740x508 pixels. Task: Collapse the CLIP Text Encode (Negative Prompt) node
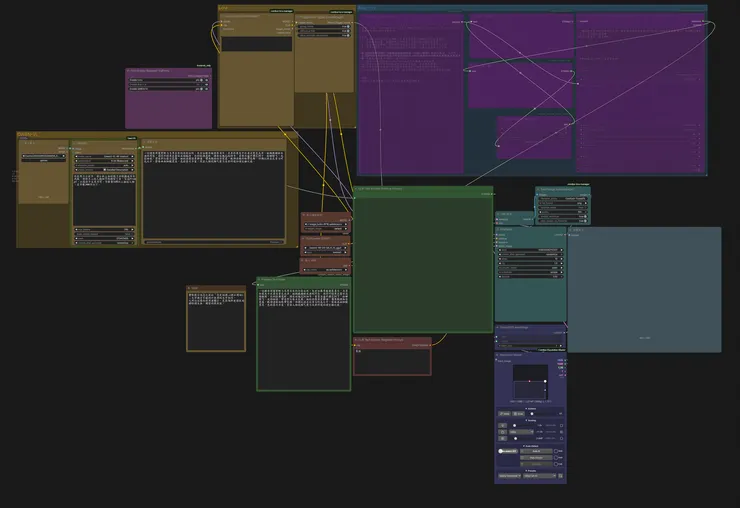tap(355, 340)
